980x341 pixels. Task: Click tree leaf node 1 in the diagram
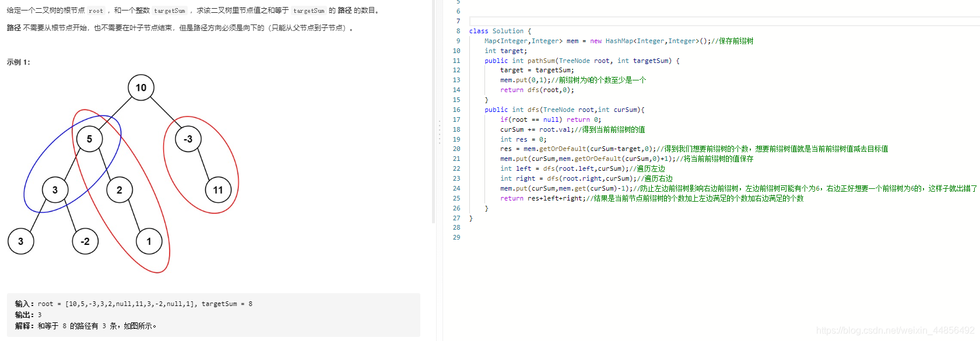click(149, 241)
